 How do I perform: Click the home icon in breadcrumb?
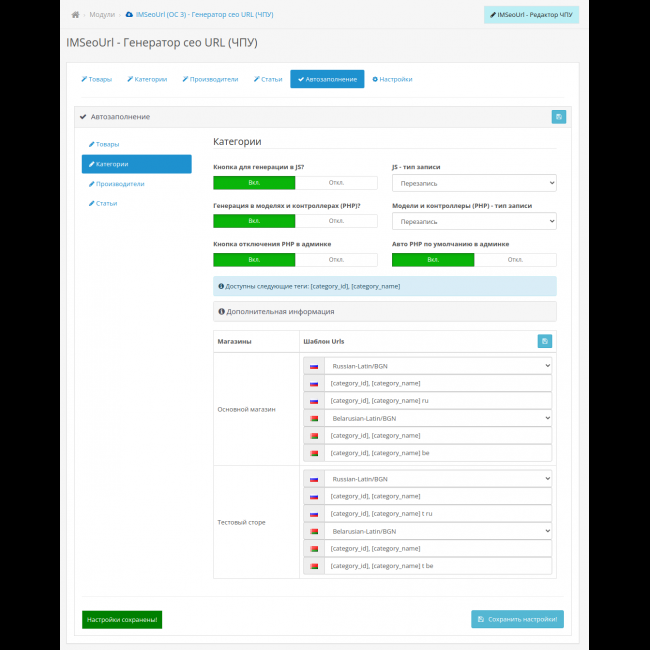tap(76, 15)
